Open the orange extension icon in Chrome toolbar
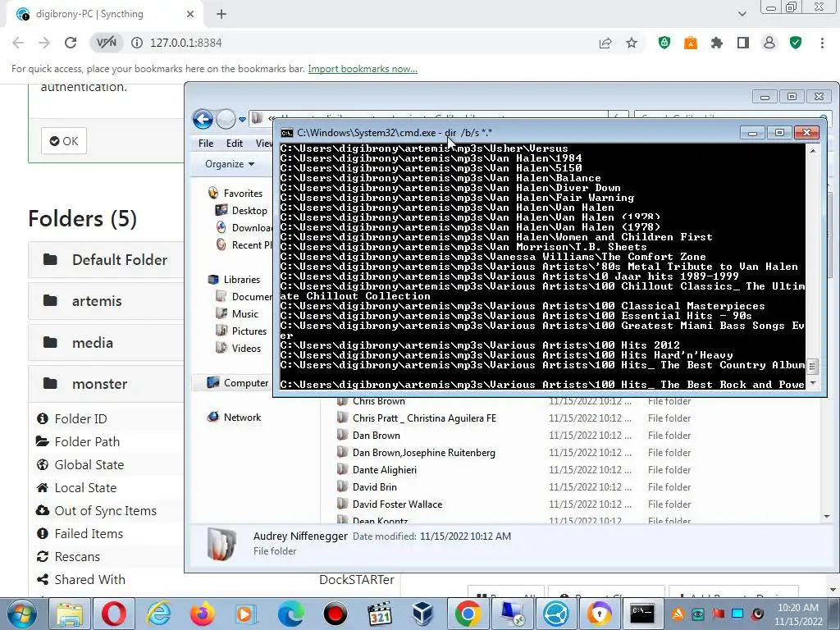The width and height of the screenshot is (840, 630). 691,43
